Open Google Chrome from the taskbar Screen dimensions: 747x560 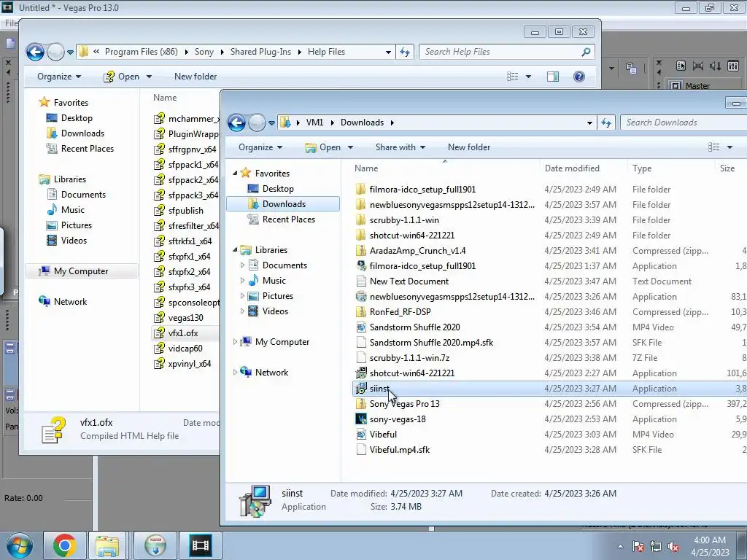(65, 545)
